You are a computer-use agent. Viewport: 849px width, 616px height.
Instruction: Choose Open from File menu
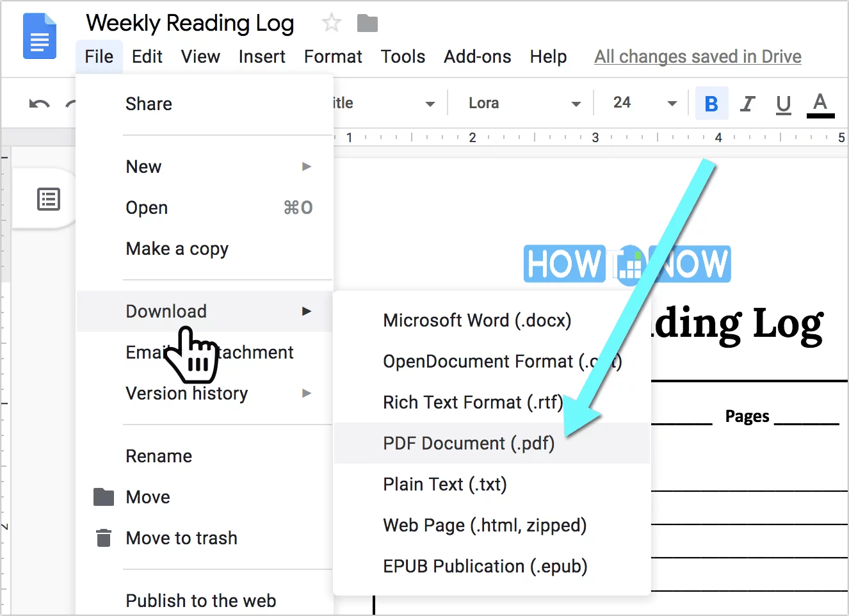[205, 207]
